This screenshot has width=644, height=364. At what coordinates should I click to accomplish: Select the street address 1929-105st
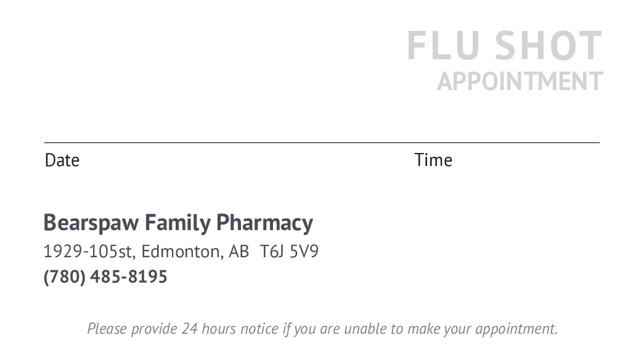point(89,252)
